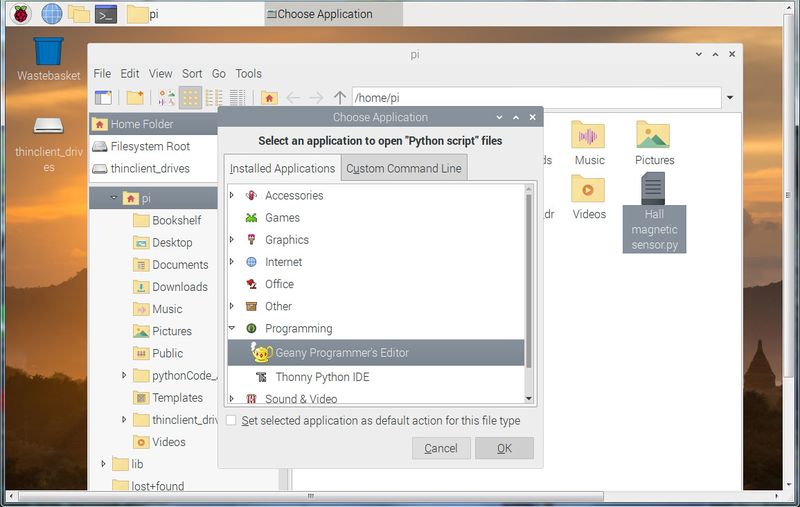Viewport: 800px width, 507px height.
Task: Select Home Folder in the places panel
Action: pos(154,124)
